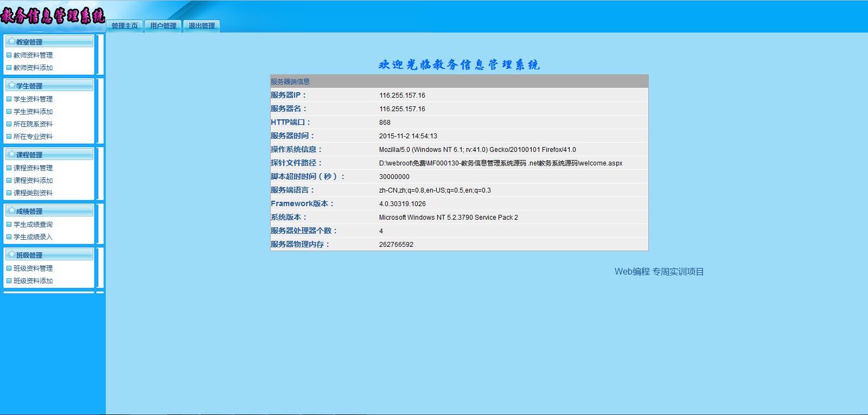
Task: Click the value in the 服务器名 row
Action: (402, 109)
